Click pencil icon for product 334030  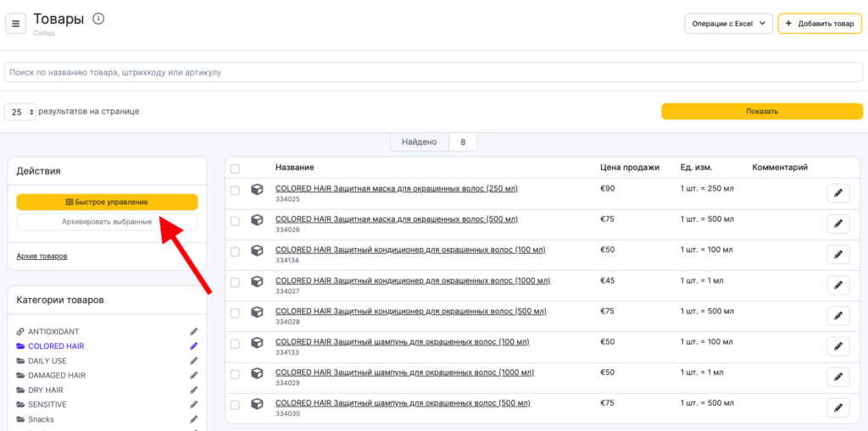(837, 407)
